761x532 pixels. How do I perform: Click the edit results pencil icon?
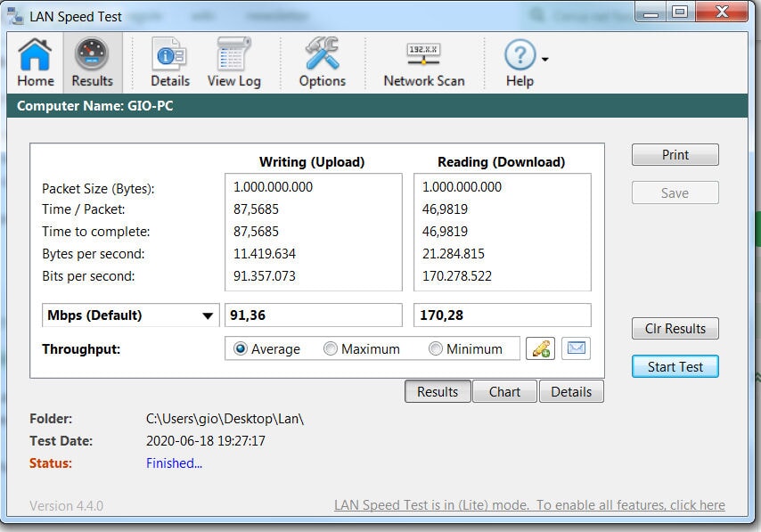[x=540, y=348]
